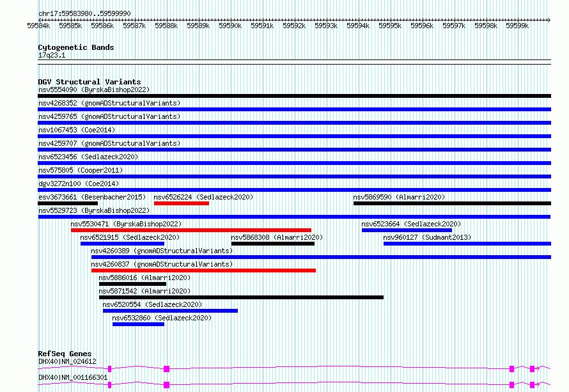This screenshot has height=392, width=569.
Task: Select the nsv4268352 gnomAD variant bar label
Action: pyautogui.click(x=109, y=103)
